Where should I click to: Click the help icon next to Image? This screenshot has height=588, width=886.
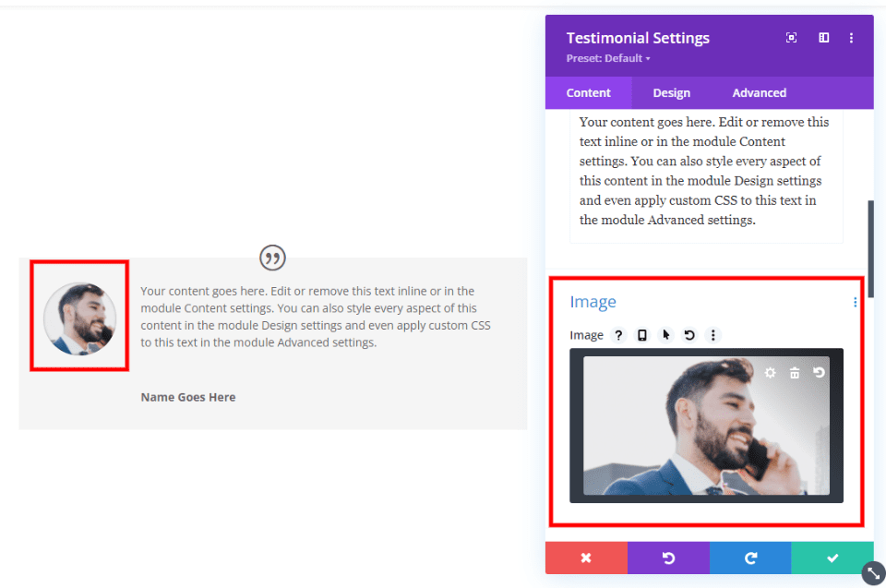click(x=618, y=334)
